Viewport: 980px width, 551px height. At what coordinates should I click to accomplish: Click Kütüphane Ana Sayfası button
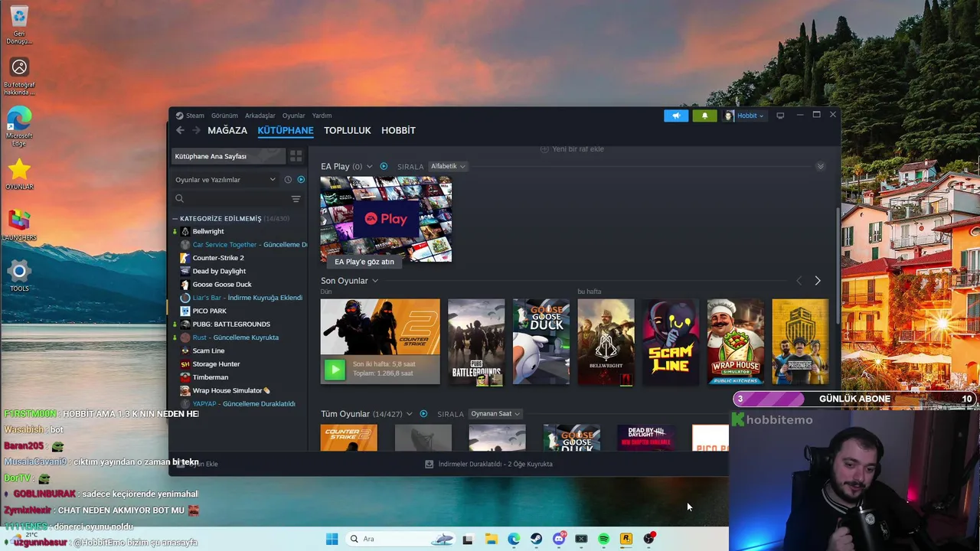(x=228, y=156)
